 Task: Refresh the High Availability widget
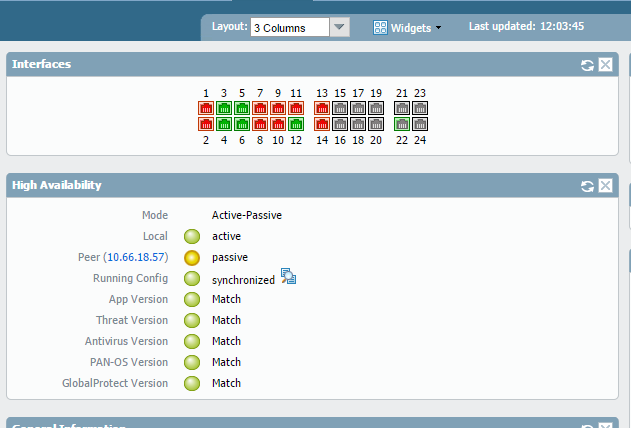(x=588, y=186)
